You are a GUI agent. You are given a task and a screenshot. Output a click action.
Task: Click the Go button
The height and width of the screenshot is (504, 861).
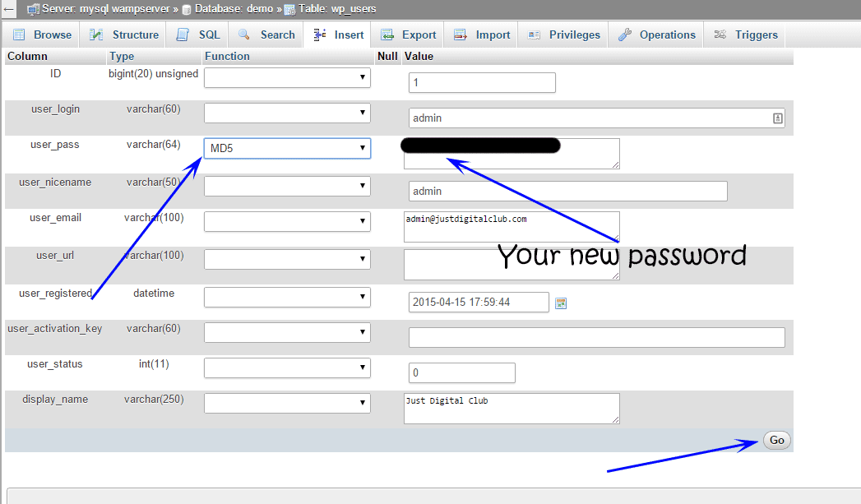776,441
